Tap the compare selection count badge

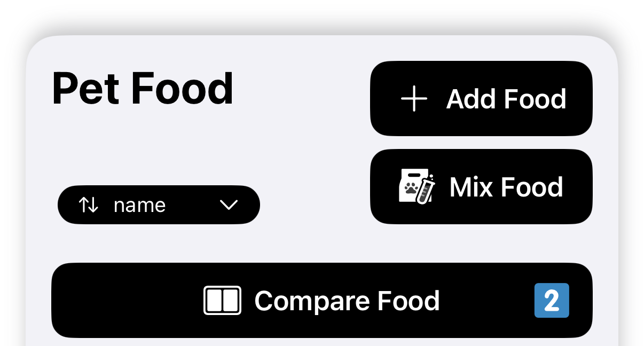[552, 301]
